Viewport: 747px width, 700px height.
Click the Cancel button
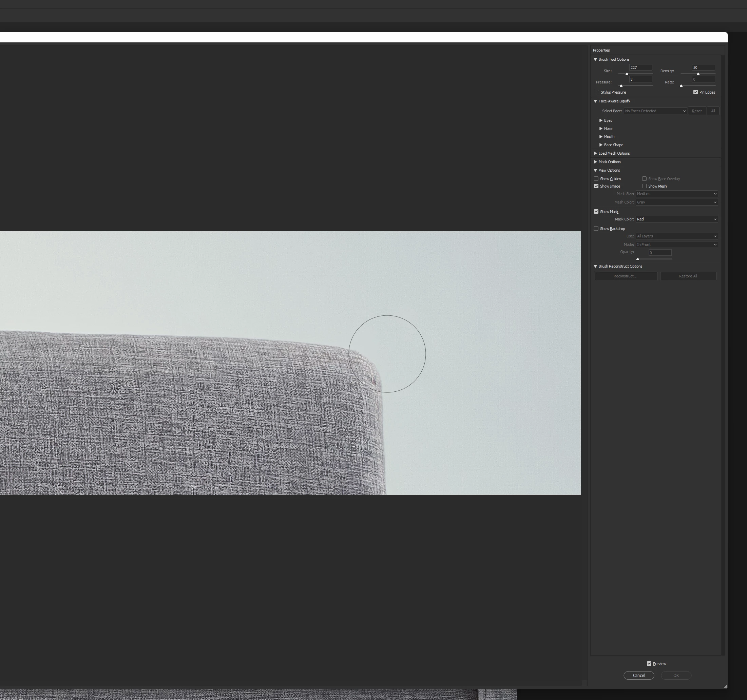(x=639, y=676)
